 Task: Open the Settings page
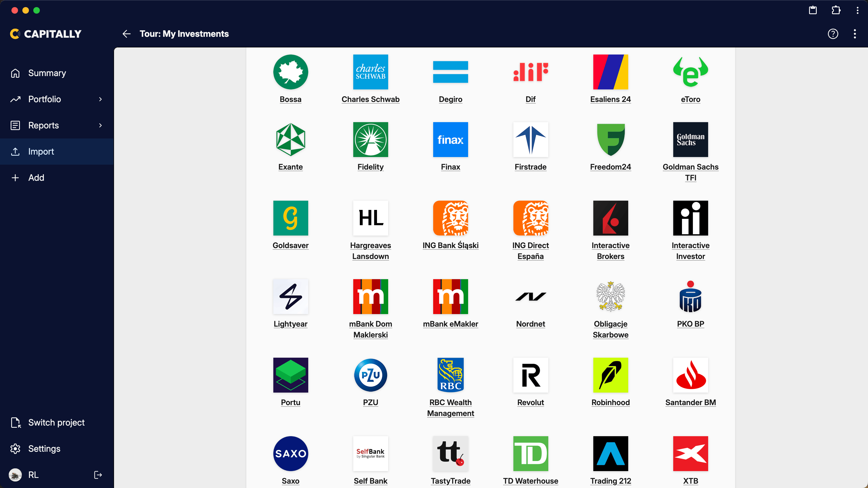tap(57, 448)
